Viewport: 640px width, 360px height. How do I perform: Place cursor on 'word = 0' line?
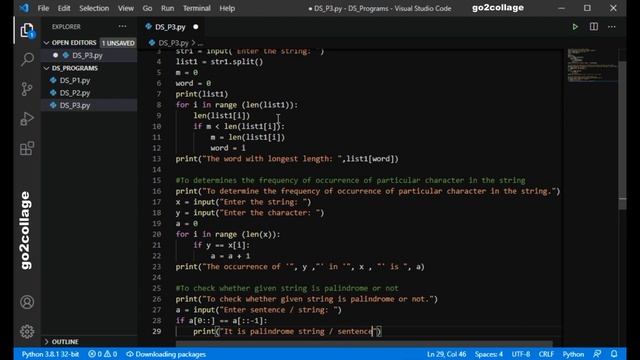193,83
